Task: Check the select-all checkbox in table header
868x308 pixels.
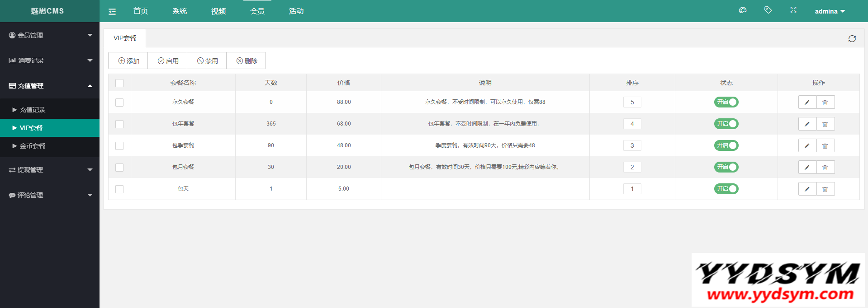Action: tap(119, 83)
